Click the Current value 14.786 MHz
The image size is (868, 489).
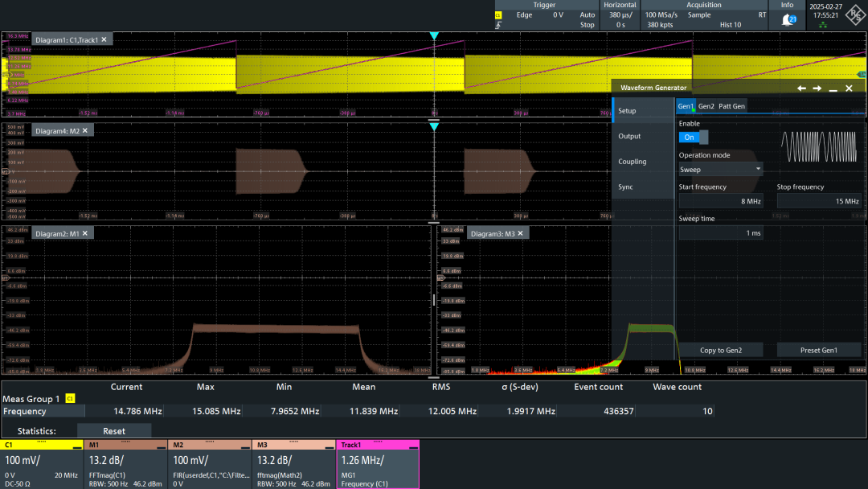pyautogui.click(x=137, y=412)
